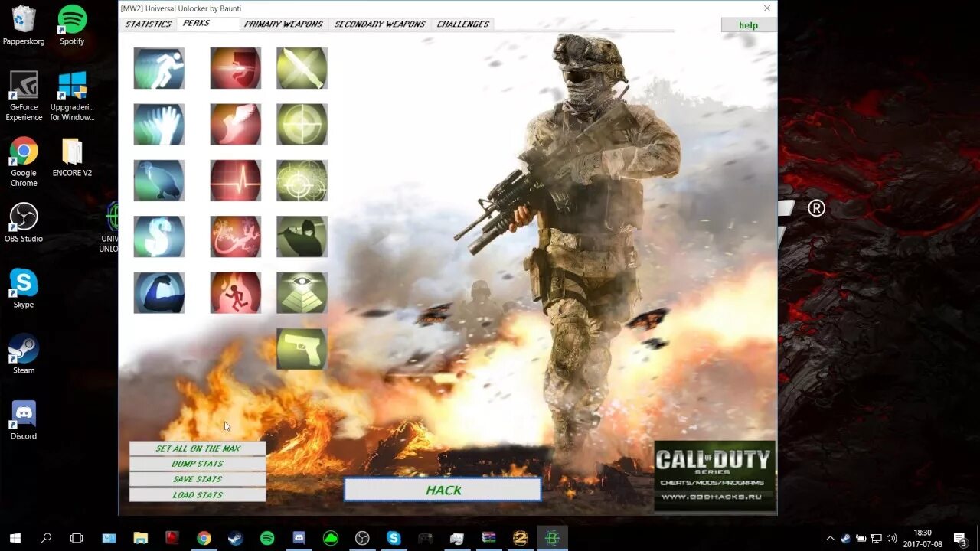980x551 pixels.
Task: Select the Hardline heartbeat perk icon
Action: 236,181
